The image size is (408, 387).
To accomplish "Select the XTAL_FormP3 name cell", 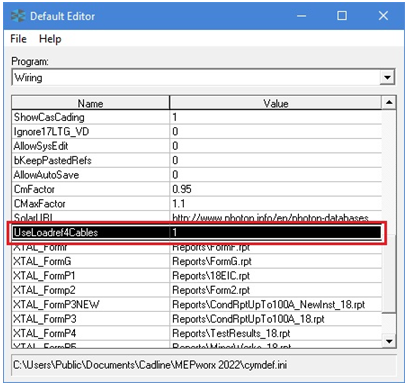I will (x=91, y=319).
